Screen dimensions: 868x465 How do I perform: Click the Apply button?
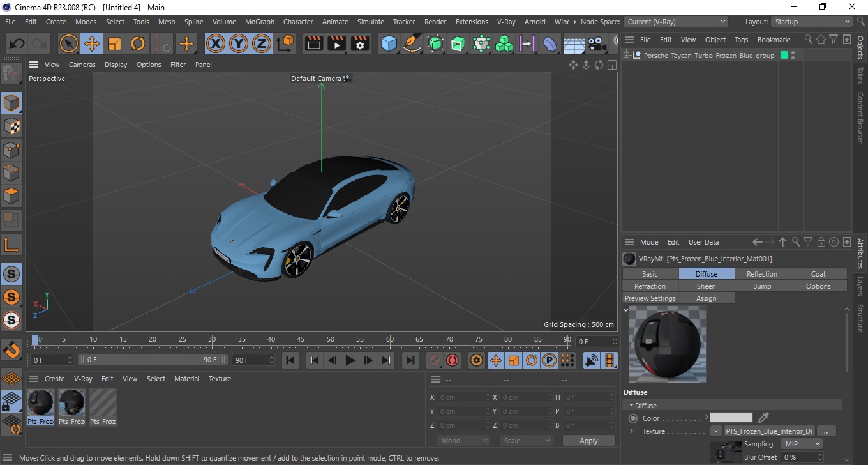coord(588,441)
